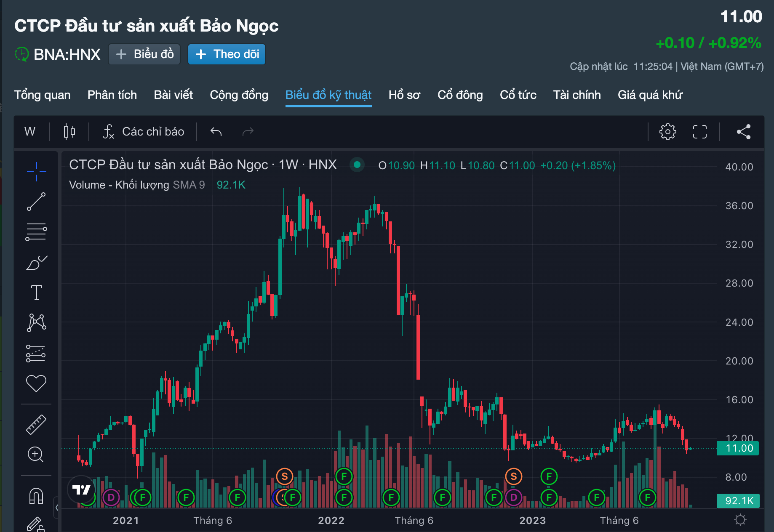Screen dimensions: 774x532
Task: Click the heart favorites icon
Action: [x=36, y=383]
